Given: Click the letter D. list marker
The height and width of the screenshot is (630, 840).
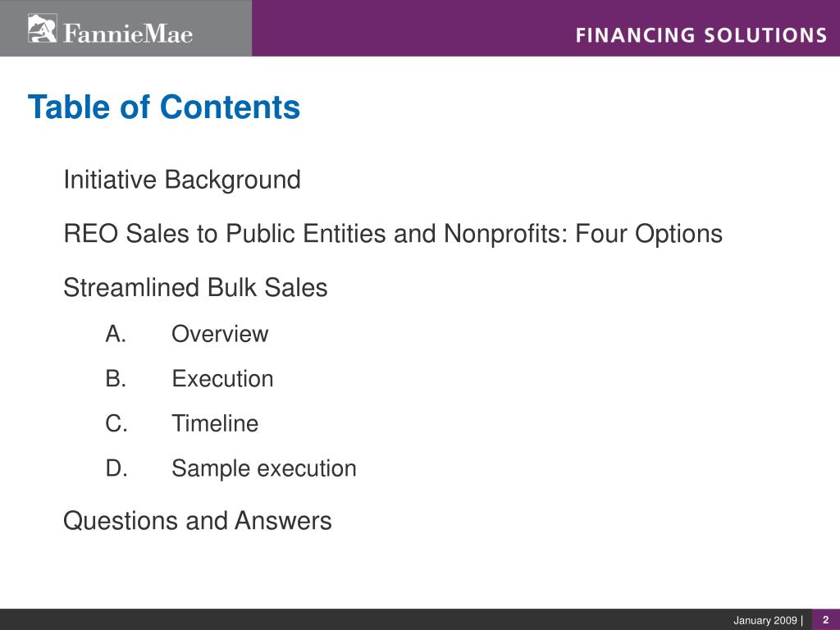Looking at the screenshot, I should point(116,468).
